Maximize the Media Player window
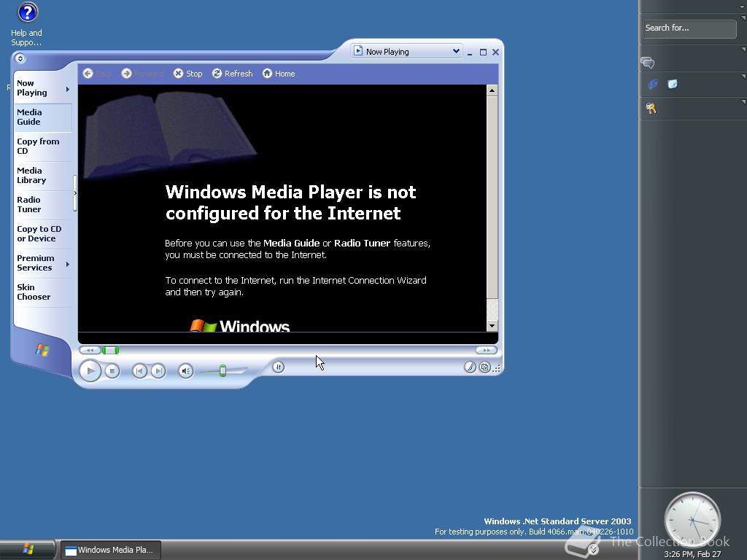747x560 pixels. 483,52
